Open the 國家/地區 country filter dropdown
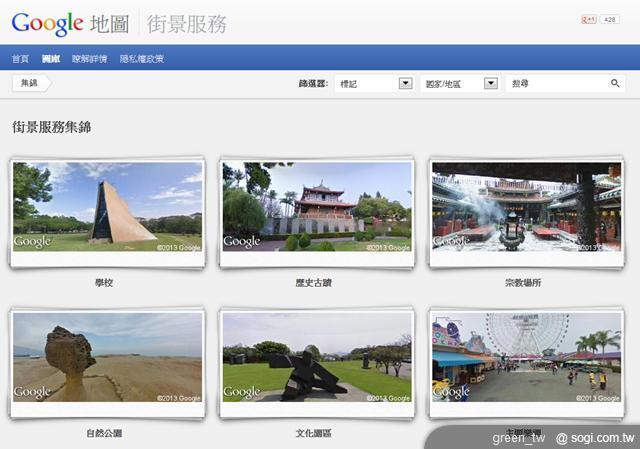This screenshot has height=449, width=640. coord(461,84)
